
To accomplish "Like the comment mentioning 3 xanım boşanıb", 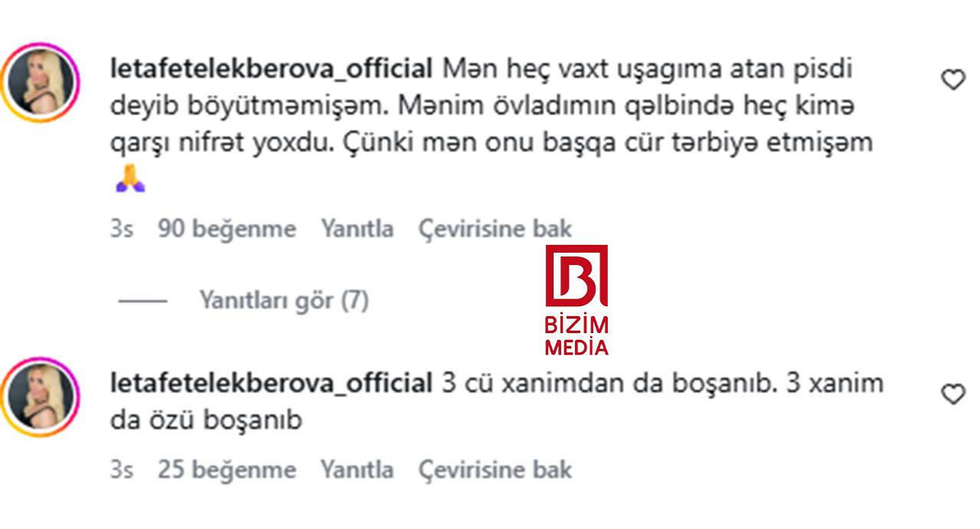I will pyautogui.click(x=952, y=394).
